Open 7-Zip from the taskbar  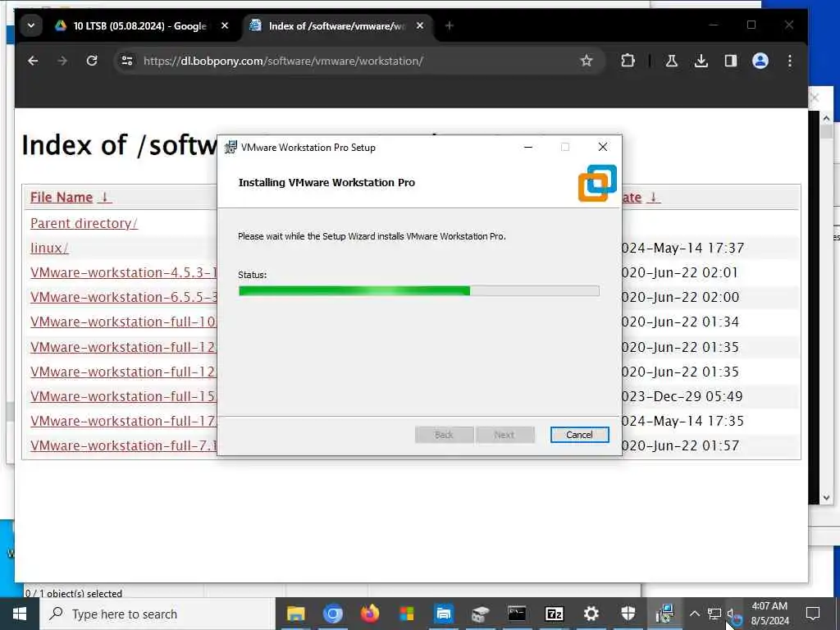tap(554, 614)
